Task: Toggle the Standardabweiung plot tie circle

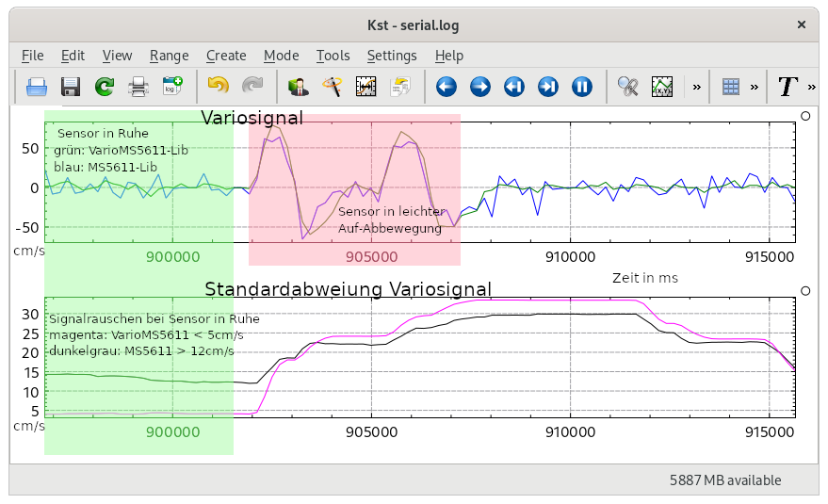Action: [x=805, y=291]
